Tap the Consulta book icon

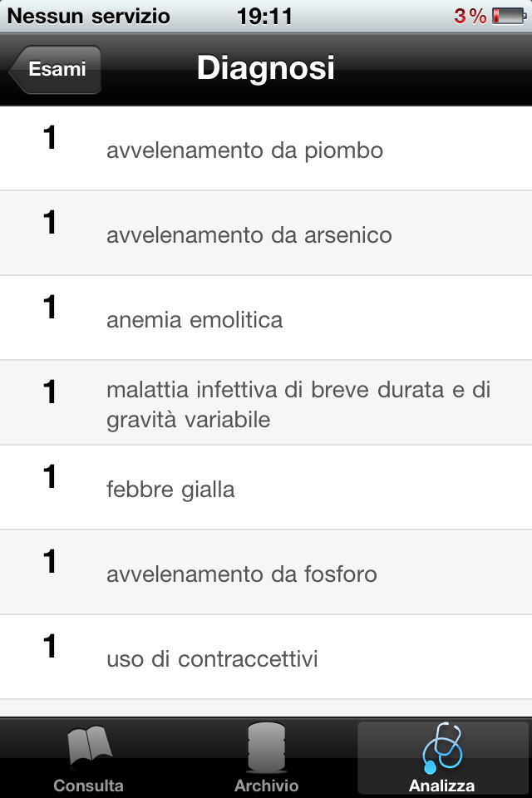click(89, 748)
